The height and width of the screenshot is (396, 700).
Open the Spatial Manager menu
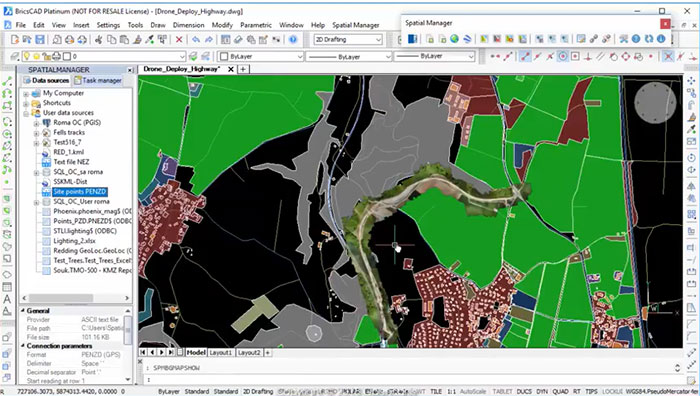coord(356,25)
